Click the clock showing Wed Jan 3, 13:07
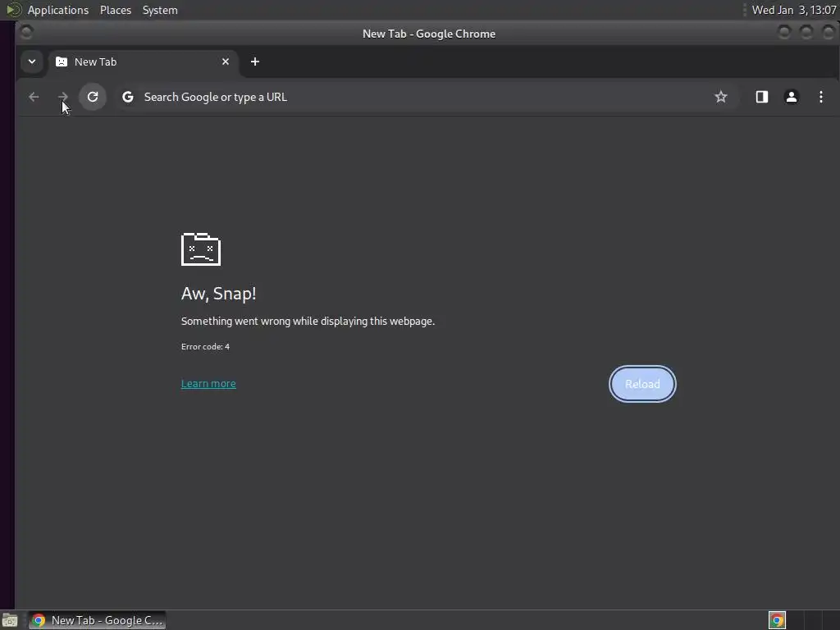Screen dimensions: 840x630 click(x=794, y=10)
